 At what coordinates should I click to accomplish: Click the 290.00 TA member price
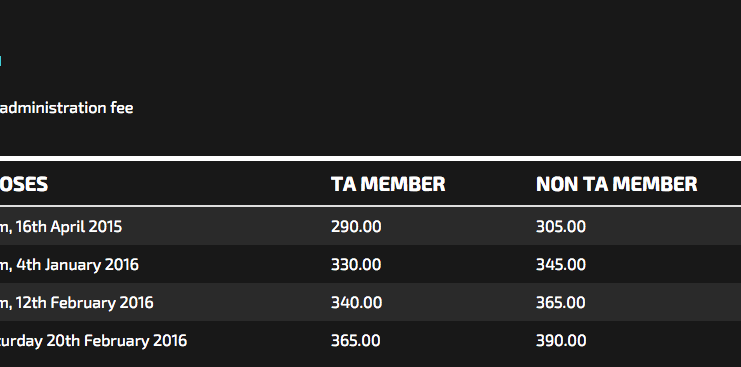[x=356, y=227]
